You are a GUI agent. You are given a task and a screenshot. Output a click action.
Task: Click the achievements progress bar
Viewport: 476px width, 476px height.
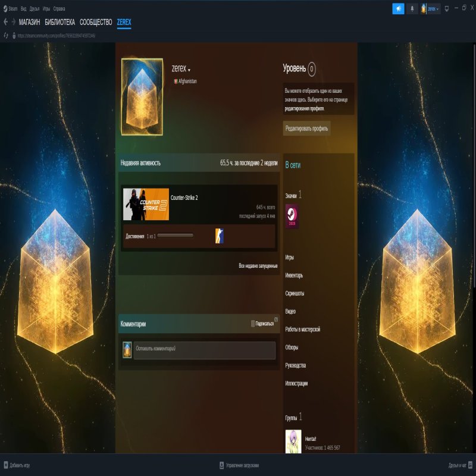(176, 234)
